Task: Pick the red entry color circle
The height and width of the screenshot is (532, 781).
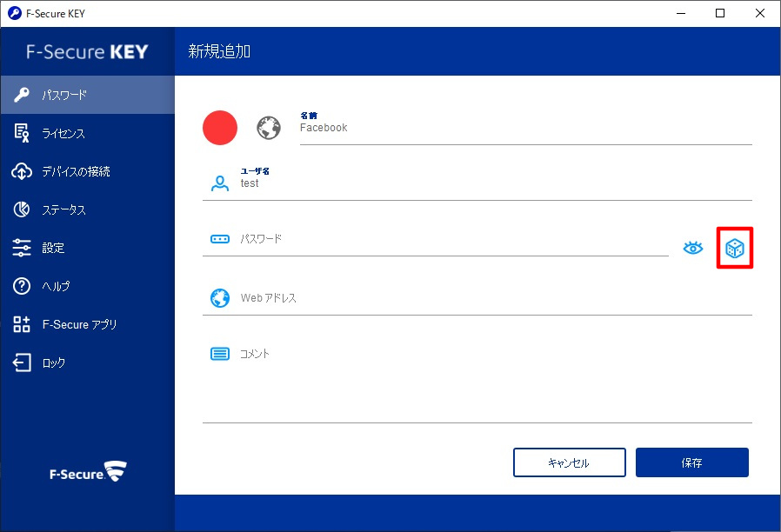Action: click(x=220, y=128)
